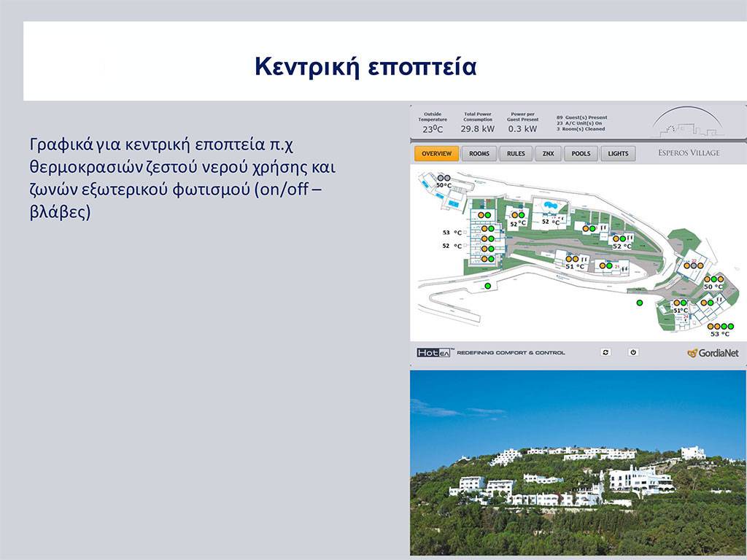The width and height of the screenshot is (747, 560).
Task: Switch to the ROOMS tab
Action: pyautogui.click(x=479, y=154)
